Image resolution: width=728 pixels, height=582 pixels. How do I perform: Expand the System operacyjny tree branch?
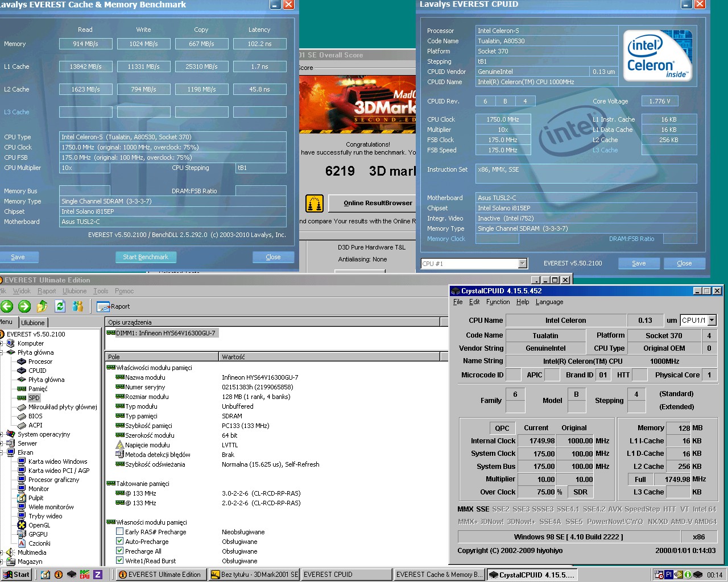[1, 434]
